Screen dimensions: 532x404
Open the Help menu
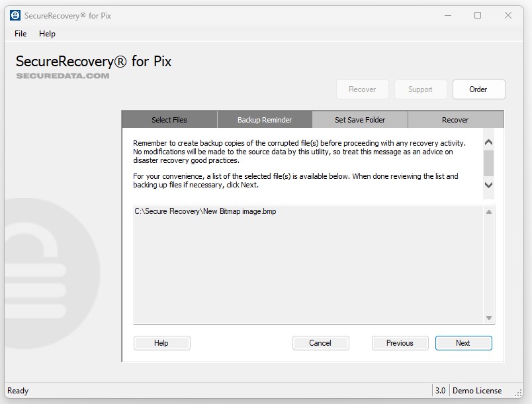(47, 33)
